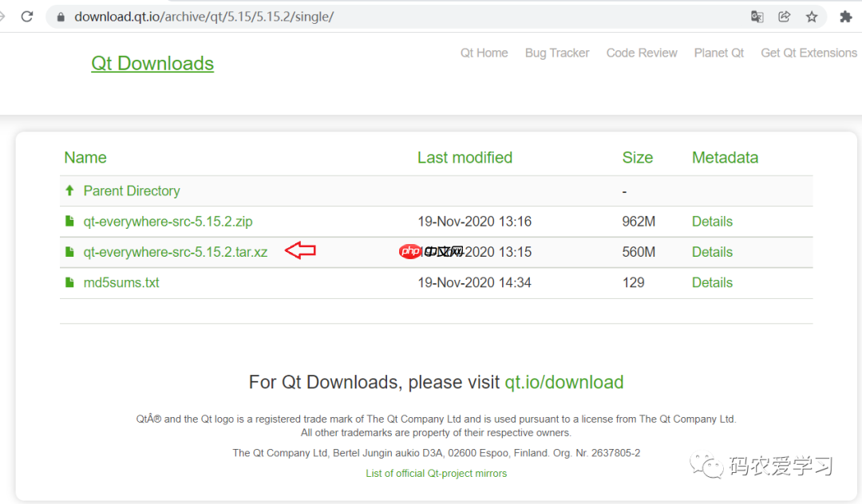The width and height of the screenshot is (862, 504).
Task: Sort listing by Last modified header
Action: (465, 158)
